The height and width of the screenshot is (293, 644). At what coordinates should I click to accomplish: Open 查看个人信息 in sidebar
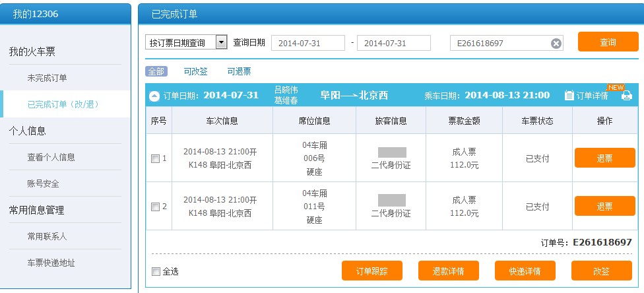pyautogui.click(x=51, y=158)
